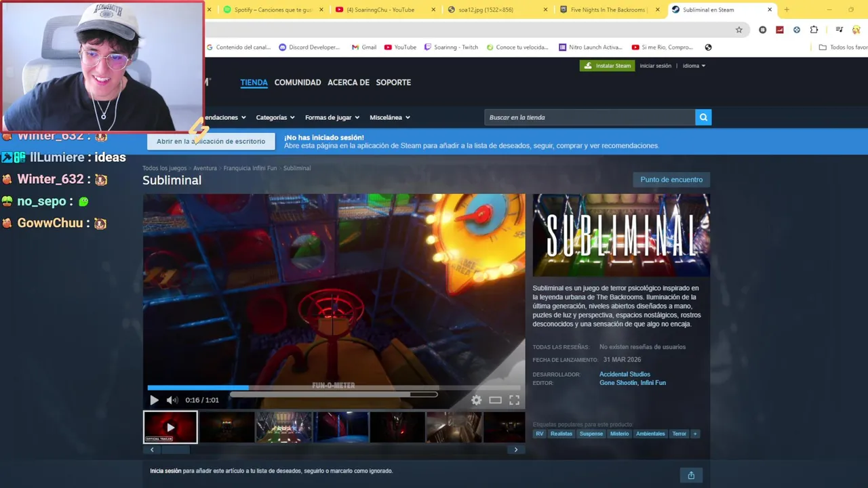The height and width of the screenshot is (488, 868).
Task: Open the Accidental Studios developer link
Action: [625, 374]
